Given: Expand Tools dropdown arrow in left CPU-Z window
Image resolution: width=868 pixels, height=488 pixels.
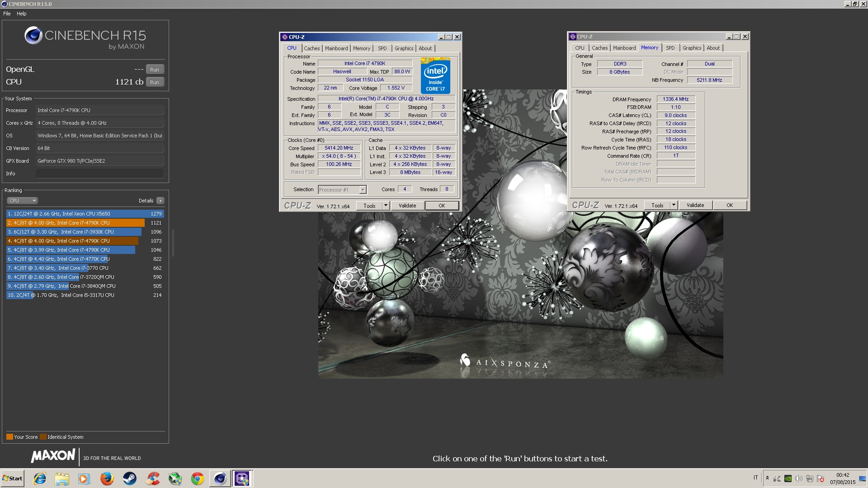Looking at the screenshot, I should pyautogui.click(x=386, y=206).
